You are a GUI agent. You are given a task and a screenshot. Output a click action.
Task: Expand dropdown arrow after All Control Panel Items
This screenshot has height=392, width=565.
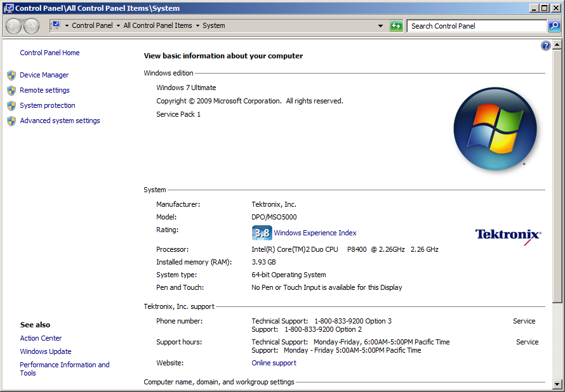click(197, 25)
